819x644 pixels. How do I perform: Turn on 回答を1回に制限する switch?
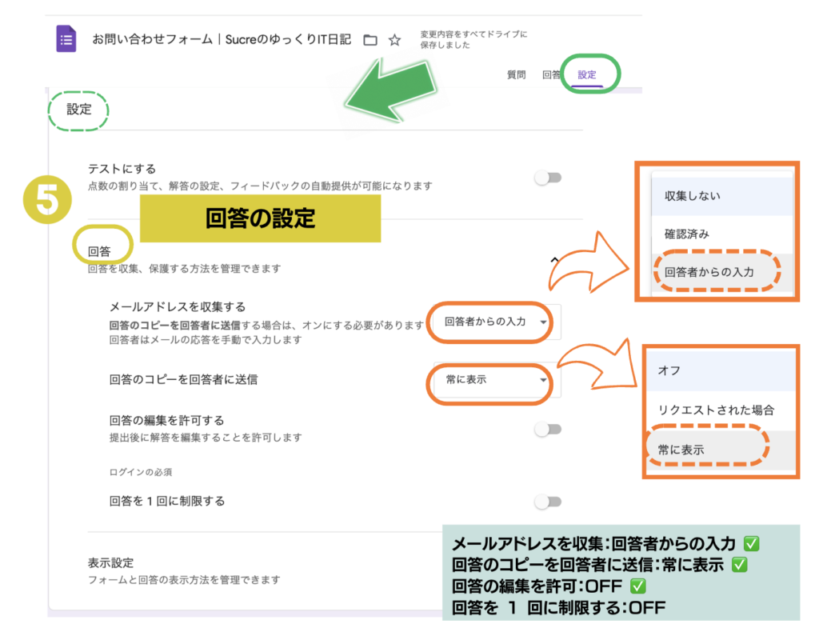[x=548, y=502]
